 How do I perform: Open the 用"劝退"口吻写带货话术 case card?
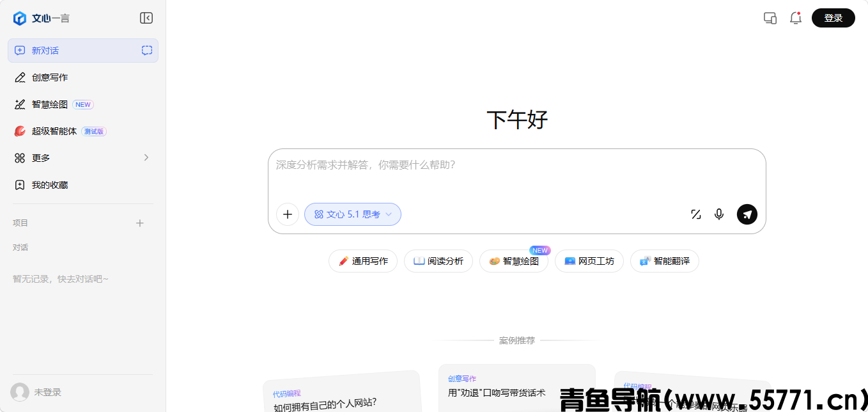click(x=517, y=388)
